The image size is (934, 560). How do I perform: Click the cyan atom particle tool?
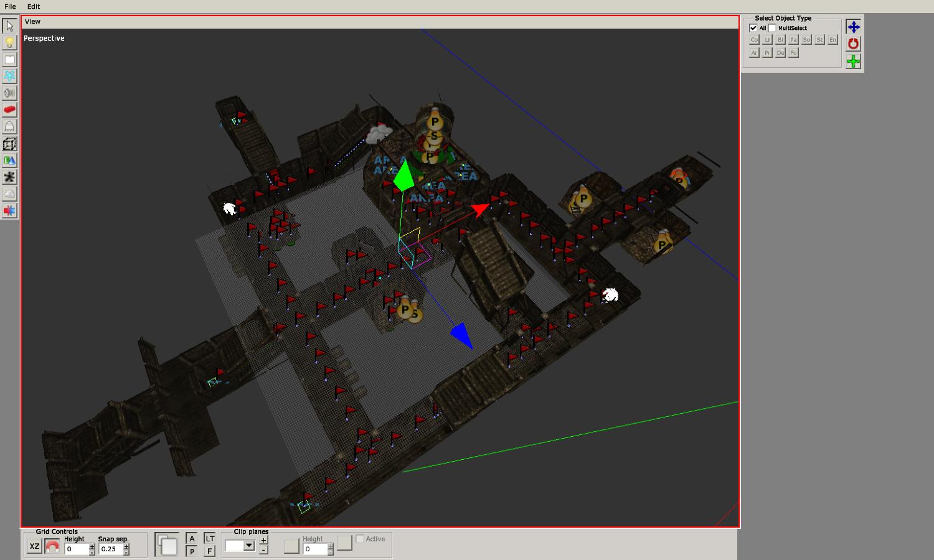click(9, 77)
